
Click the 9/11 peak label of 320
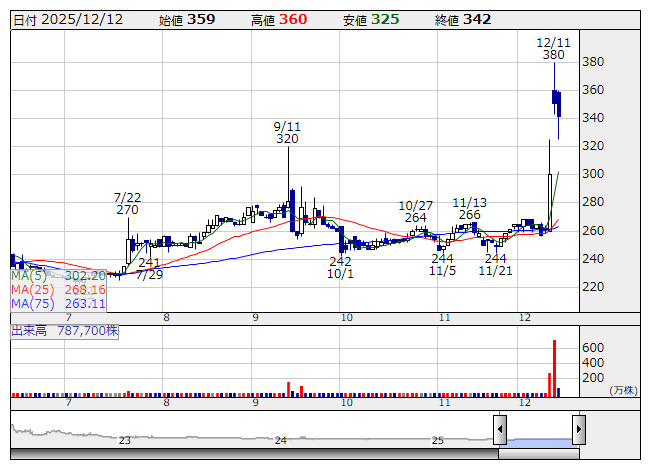pos(288,133)
